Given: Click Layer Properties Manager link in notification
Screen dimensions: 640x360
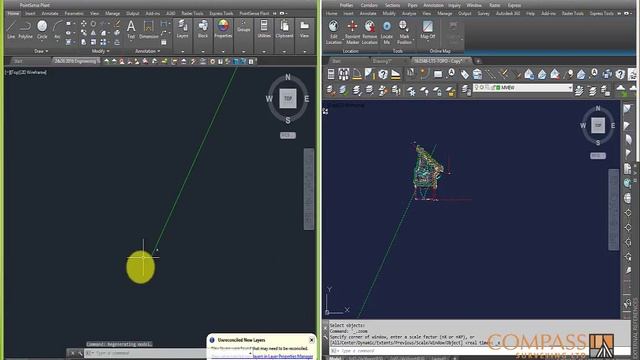Looking at the screenshot, I should click(x=282, y=356).
